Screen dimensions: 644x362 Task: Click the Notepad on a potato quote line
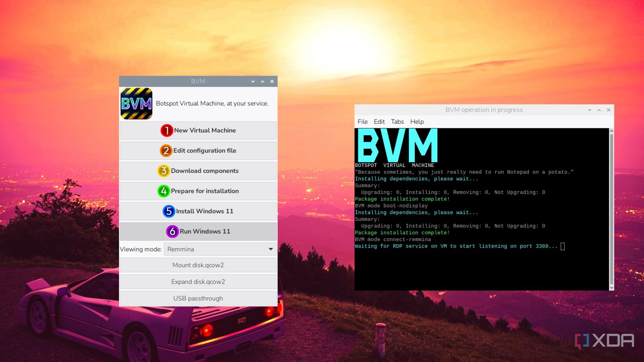coord(464,172)
